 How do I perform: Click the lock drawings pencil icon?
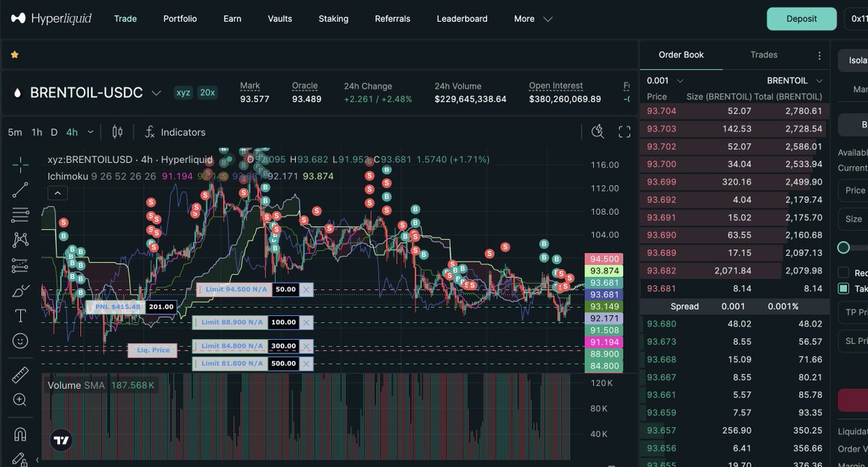pyautogui.click(x=20, y=459)
